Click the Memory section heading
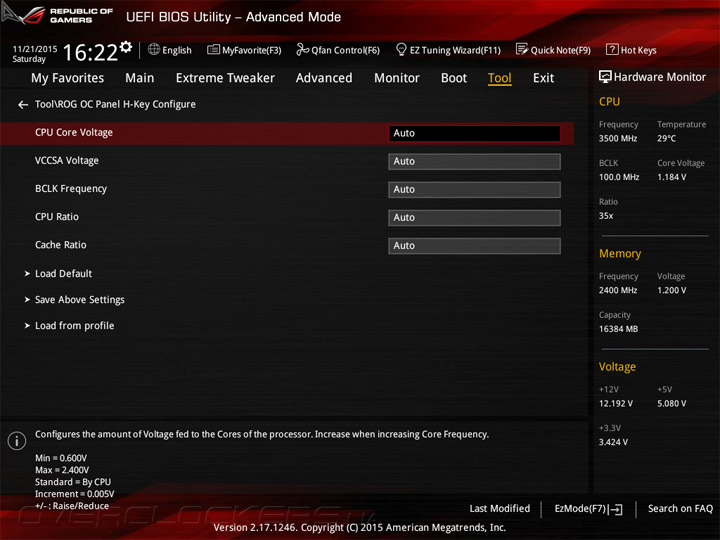 [x=619, y=253]
